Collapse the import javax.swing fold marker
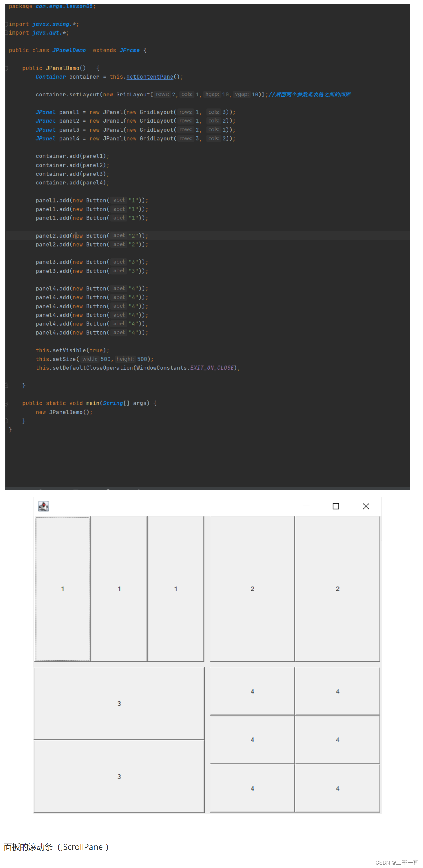 (7, 24)
